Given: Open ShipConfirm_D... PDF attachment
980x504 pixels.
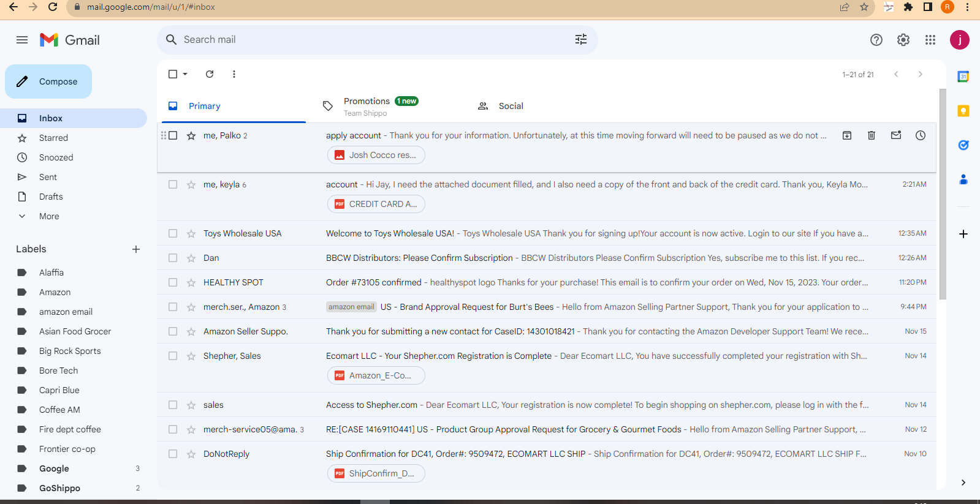Looking at the screenshot, I should (x=376, y=473).
